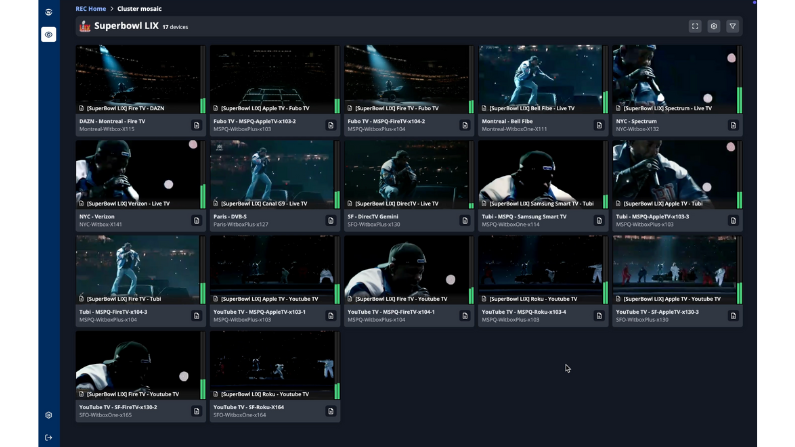This screenshot has height=447, width=795.
Task: Open document icon for YouTube TV - SF-AppleTV-x130-3
Action: click(733, 316)
